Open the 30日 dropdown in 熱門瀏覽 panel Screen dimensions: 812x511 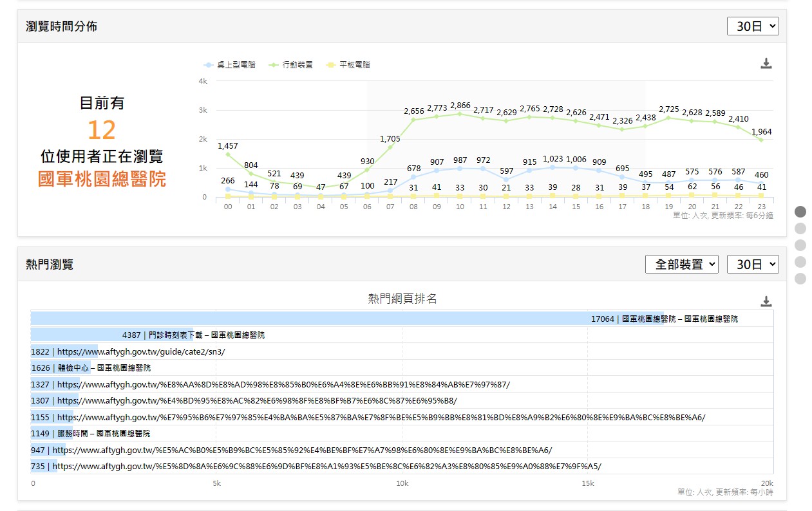point(753,264)
